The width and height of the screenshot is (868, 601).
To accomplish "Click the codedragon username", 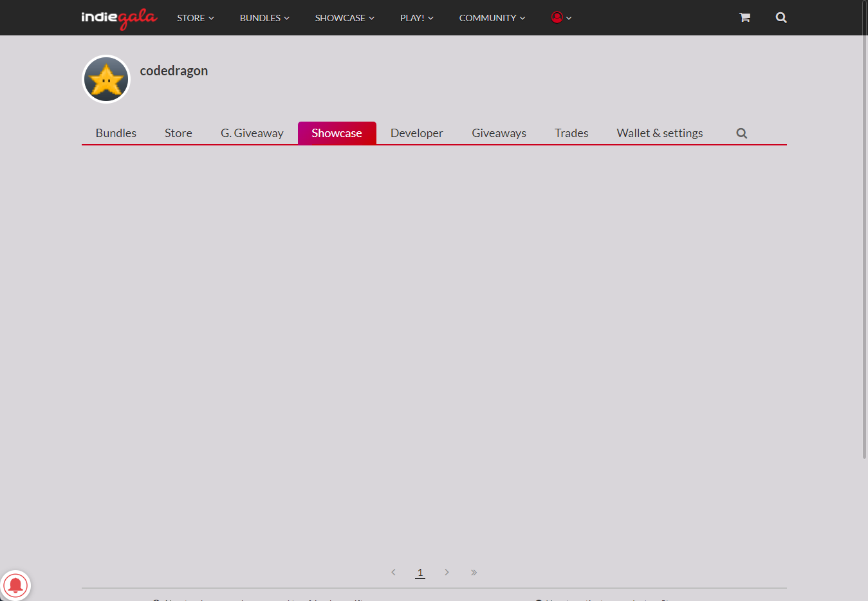I will click(174, 71).
